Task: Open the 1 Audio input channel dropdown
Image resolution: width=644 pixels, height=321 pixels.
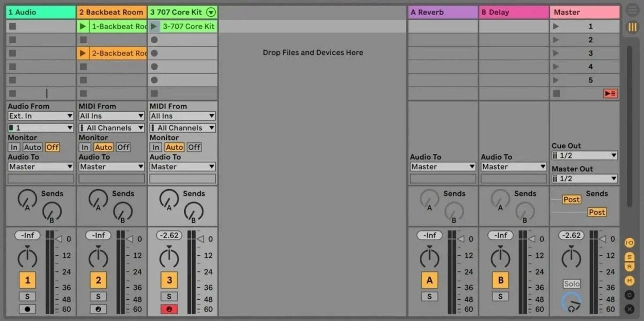Action: [x=41, y=128]
